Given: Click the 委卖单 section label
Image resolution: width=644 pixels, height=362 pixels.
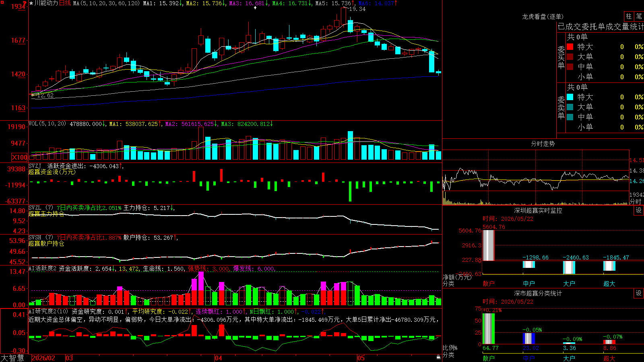Looking at the screenshot, I should point(561,107).
